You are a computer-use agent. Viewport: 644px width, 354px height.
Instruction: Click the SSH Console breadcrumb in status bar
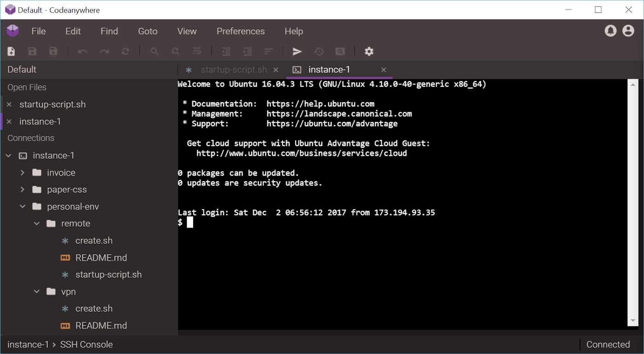(x=86, y=345)
